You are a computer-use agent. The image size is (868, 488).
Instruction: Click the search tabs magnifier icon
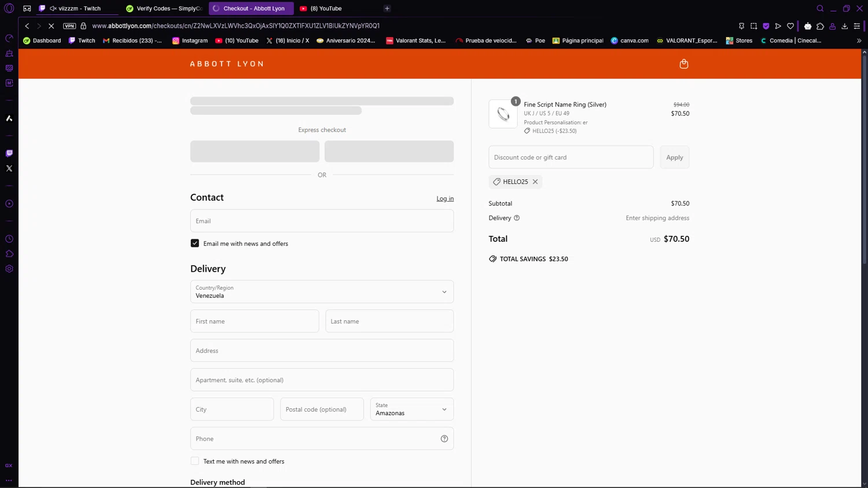tap(820, 9)
